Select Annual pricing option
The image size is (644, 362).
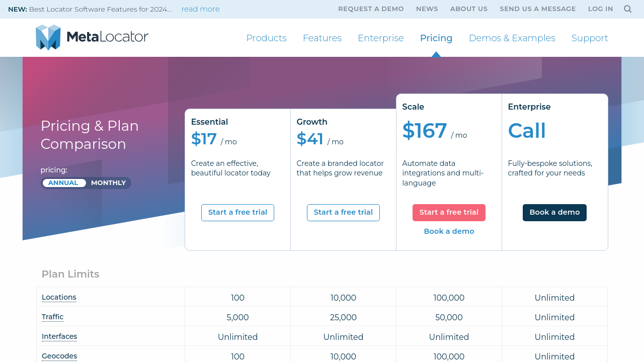click(63, 183)
